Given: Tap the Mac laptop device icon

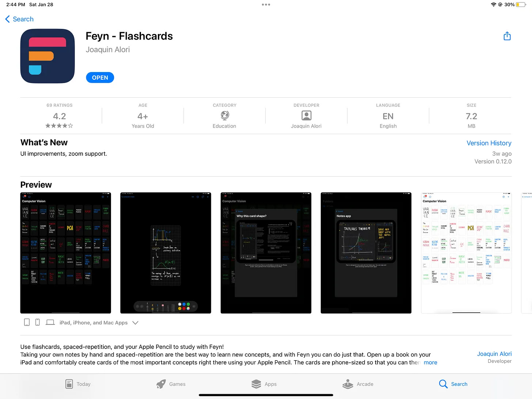Looking at the screenshot, I should coord(50,322).
